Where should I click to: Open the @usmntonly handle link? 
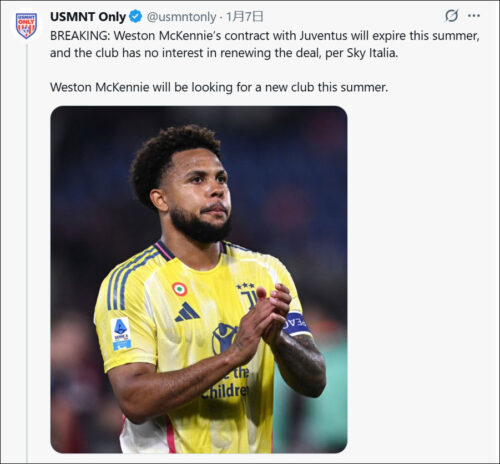[x=181, y=17]
